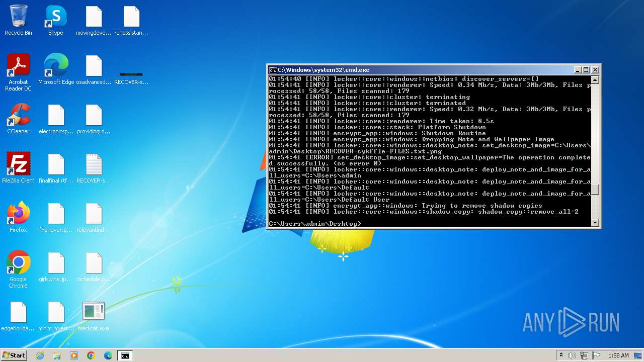Launch Firefox desktop shortcut
This screenshot has height=362, width=644.
coord(18,217)
